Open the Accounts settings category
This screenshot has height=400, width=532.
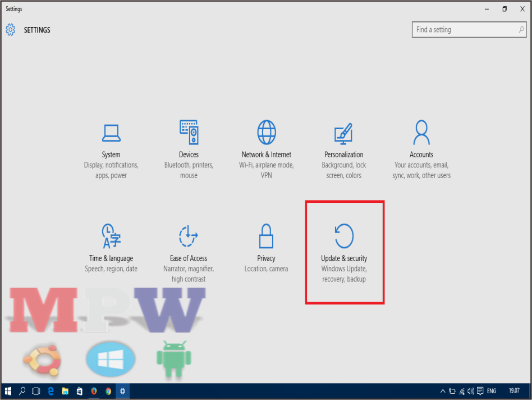(x=421, y=150)
